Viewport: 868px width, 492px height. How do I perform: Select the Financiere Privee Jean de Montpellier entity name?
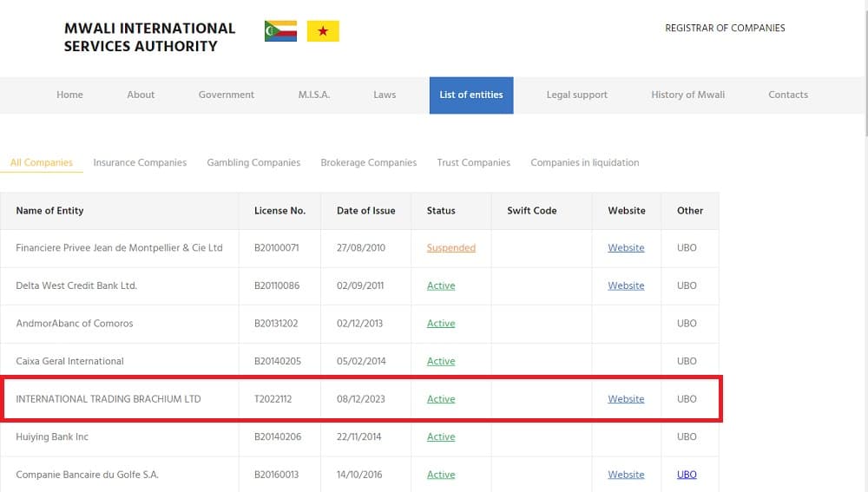pos(119,248)
